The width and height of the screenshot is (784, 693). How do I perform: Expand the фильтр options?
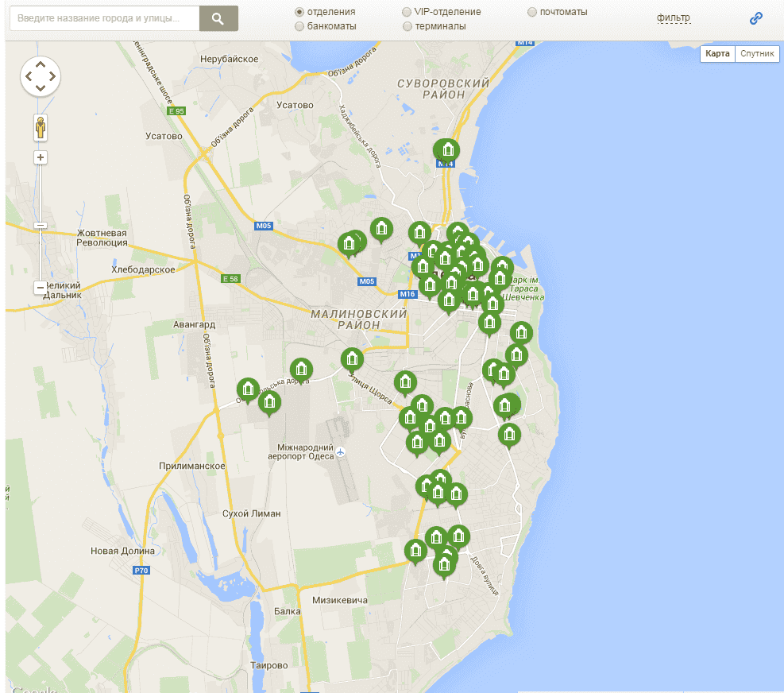[x=673, y=18]
